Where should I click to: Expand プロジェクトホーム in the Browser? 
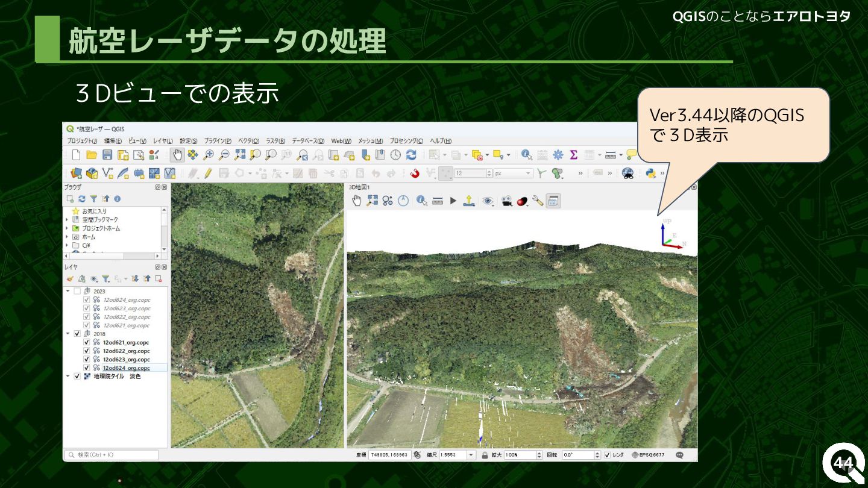67,228
